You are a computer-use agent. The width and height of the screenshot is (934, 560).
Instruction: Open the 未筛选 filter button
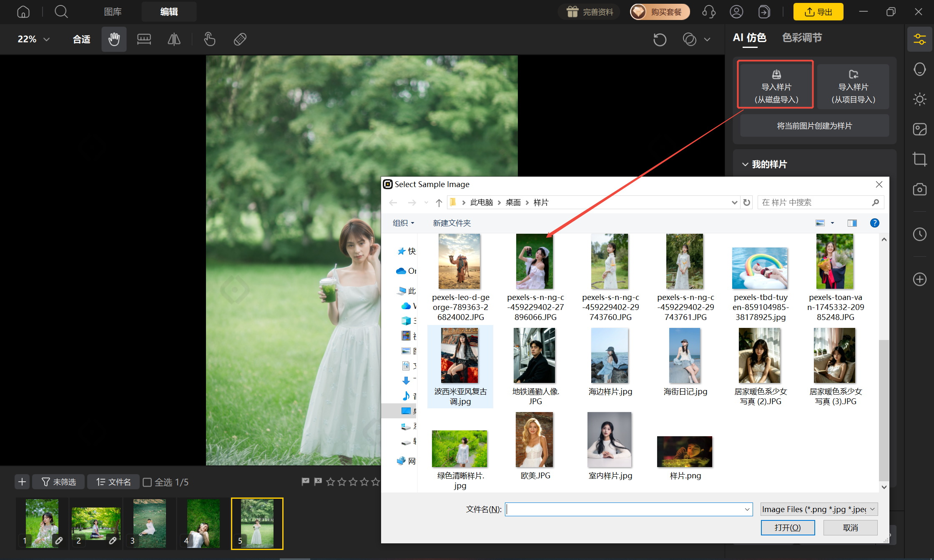click(58, 482)
